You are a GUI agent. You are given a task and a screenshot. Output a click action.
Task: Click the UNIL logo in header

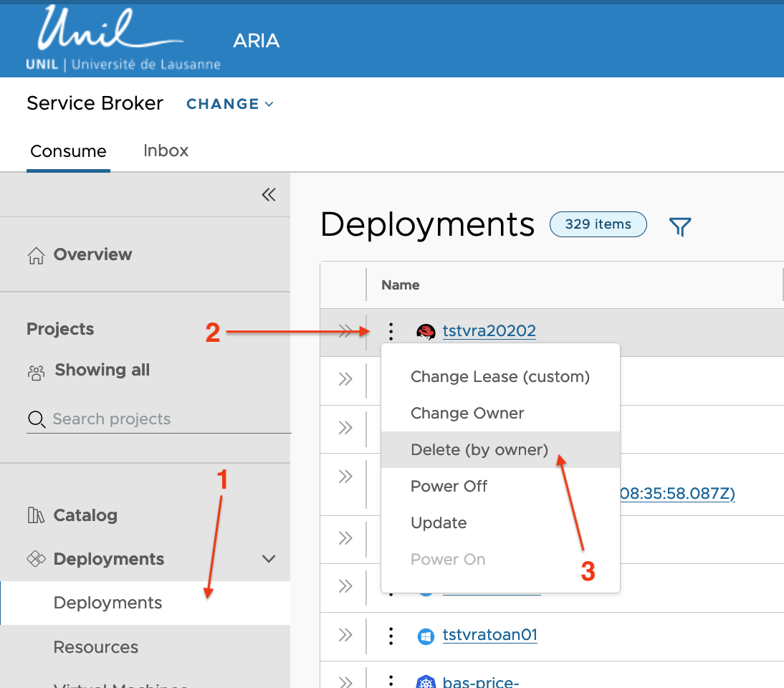(123, 39)
